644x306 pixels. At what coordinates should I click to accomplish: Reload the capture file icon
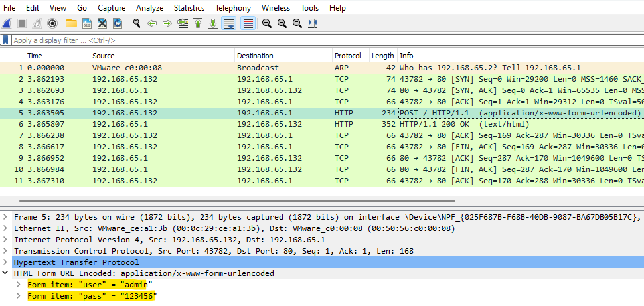tap(118, 23)
